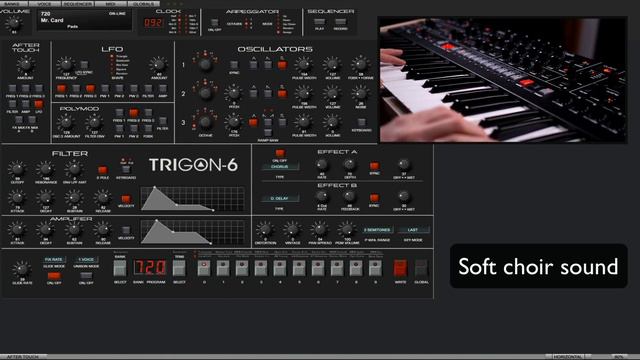Click the Oscillator 1 octave knob
The height and width of the screenshot is (360, 640).
[x=205, y=64]
